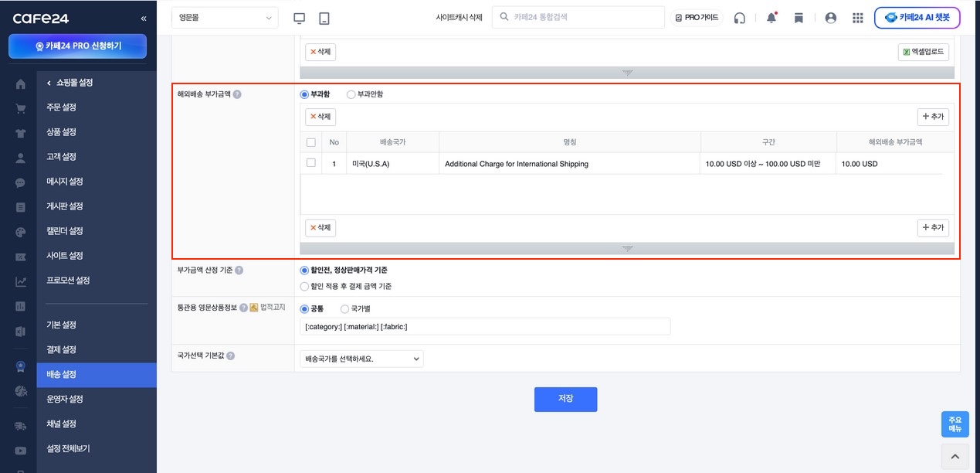Open 운영자 설정 menu
The width and height of the screenshot is (980, 473).
(x=65, y=399)
